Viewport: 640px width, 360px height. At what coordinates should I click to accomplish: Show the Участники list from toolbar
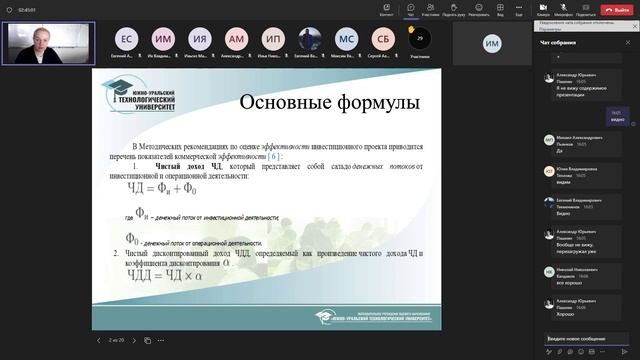click(430, 10)
